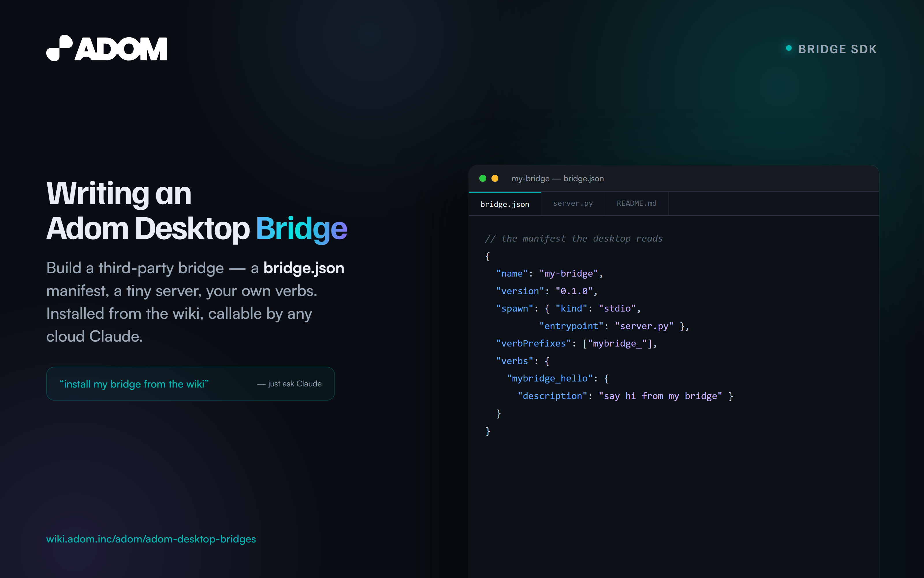Viewport: 924px width, 578px height.
Task: Open the wiki.adom.inc/adom/adom-desktop-bridges link
Action: click(x=151, y=539)
